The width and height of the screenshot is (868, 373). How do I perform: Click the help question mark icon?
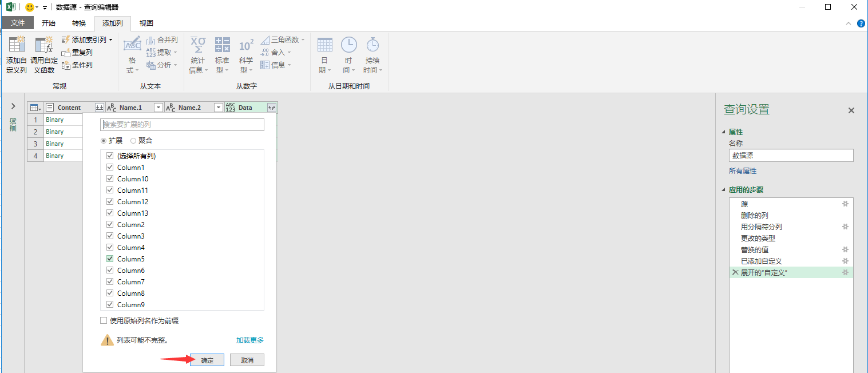click(x=861, y=23)
